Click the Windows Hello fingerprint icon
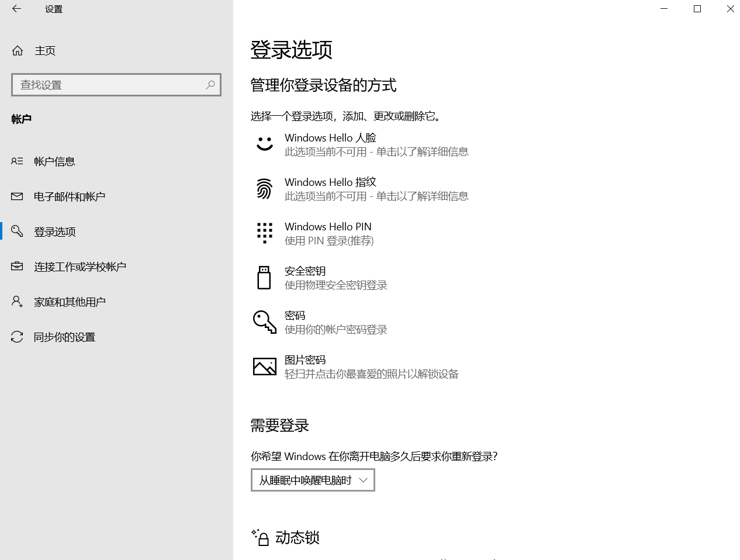Screen dimensions: 740x560 pos(264,189)
